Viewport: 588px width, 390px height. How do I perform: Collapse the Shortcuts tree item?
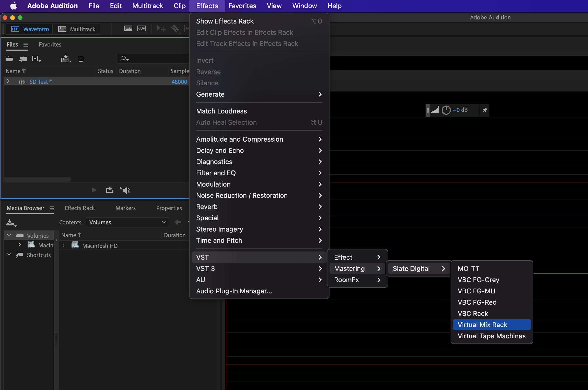click(x=9, y=255)
